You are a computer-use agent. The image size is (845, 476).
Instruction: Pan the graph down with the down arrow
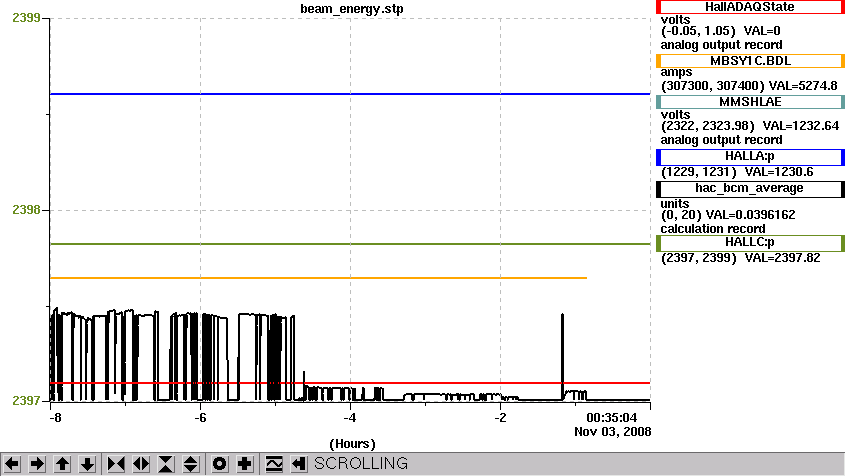(87, 464)
